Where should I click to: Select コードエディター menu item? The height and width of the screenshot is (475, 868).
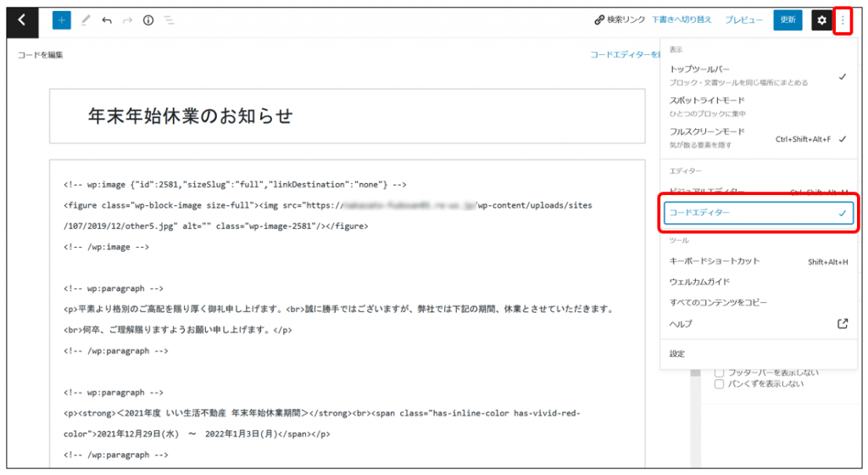[x=756, y=214]
